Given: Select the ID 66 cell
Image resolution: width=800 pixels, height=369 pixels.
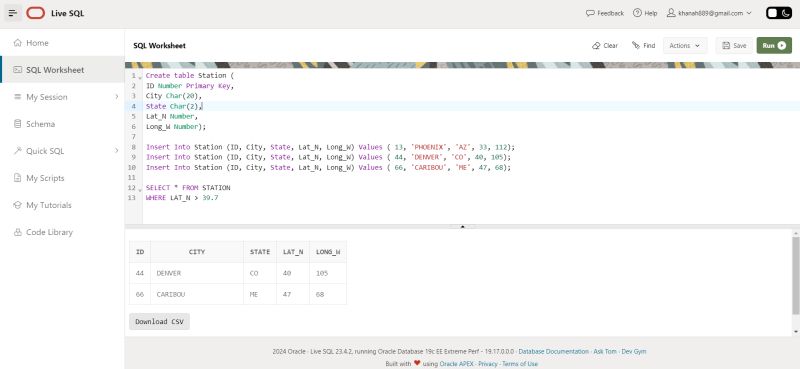Looking at the screenshot, I should point(140,294).
